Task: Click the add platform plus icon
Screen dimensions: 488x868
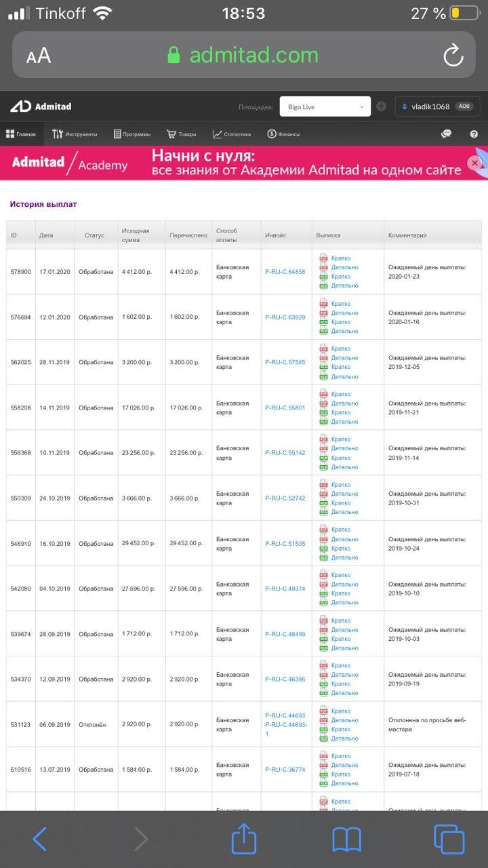Action: [x=382, y=106]
